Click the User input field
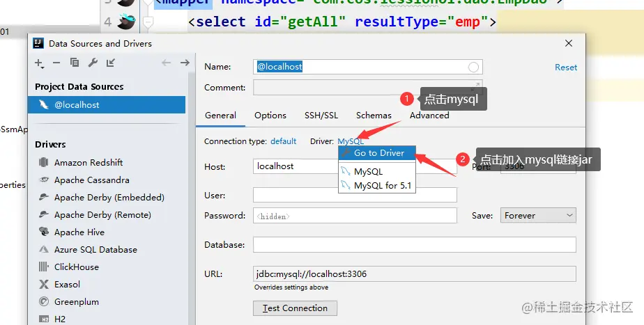The width and height of the screenshot is (644, 325). (x=355, y=196)
